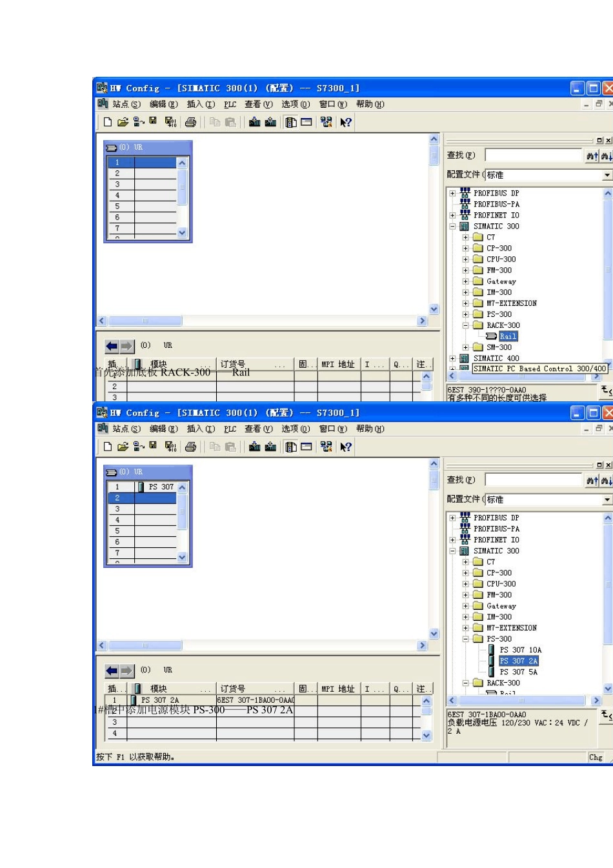Screen dimensions: 613x868
Task: Select slot 2 row in lower rack table
Action: point(142,498)
